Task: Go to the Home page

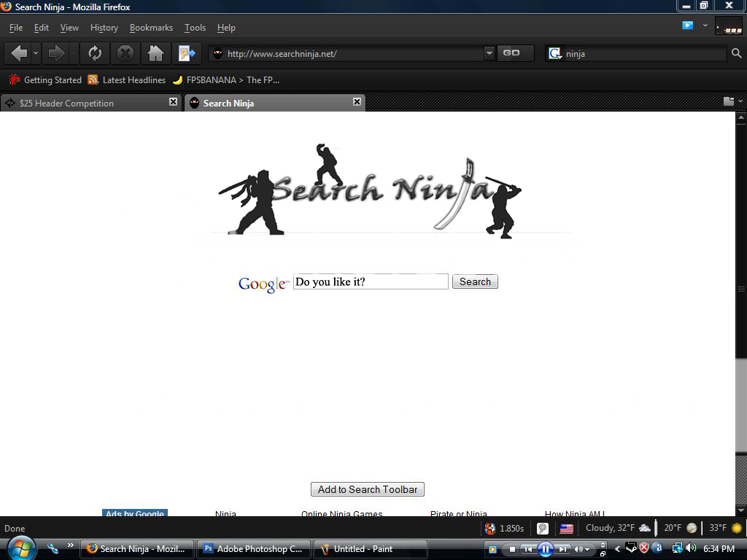Action: coord(155,53)
